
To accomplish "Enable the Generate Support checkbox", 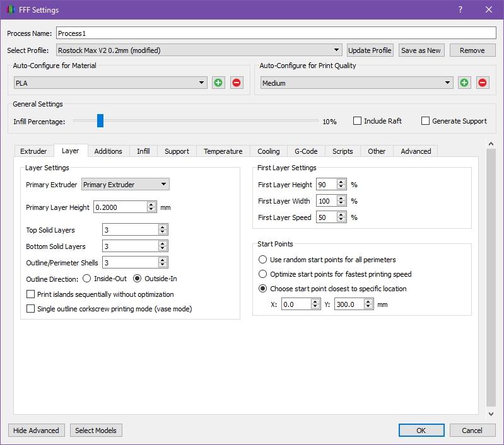I will pyautogui.click(x=426, y=121).
